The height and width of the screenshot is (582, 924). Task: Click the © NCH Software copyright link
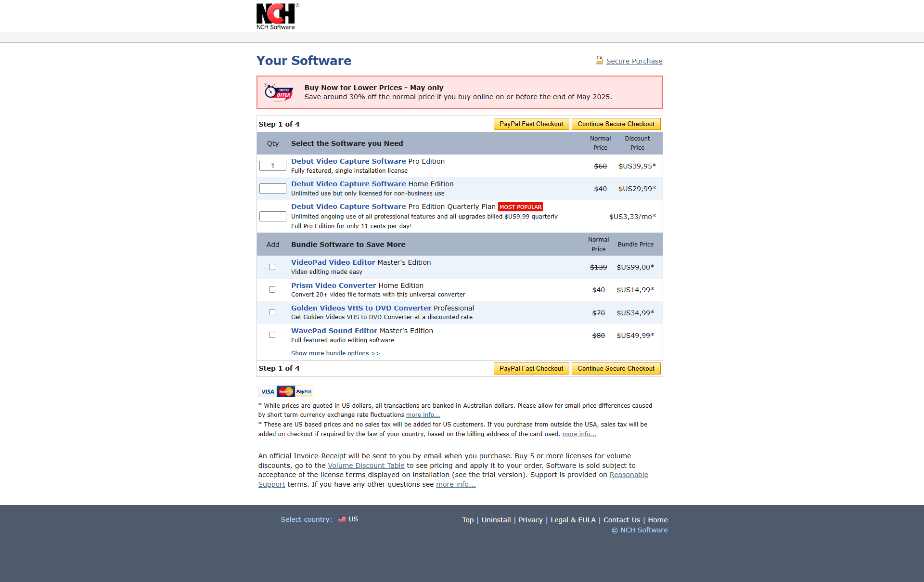click(x=640, y=530)
